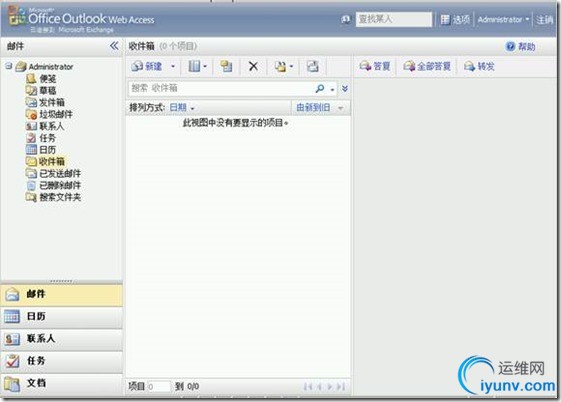Click the page number item field
Screen dimensions: 561x402
[x=159, y=387]
